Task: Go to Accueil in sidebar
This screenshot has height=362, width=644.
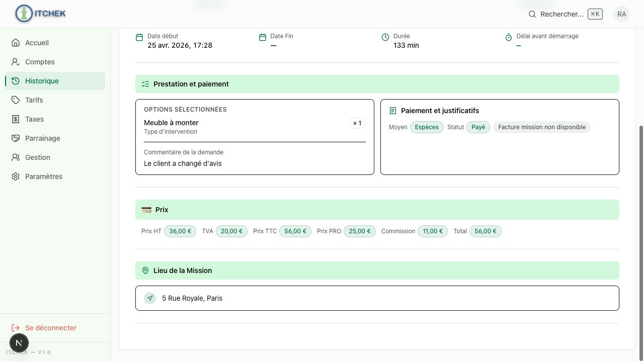Action: (x=55, y=43)
